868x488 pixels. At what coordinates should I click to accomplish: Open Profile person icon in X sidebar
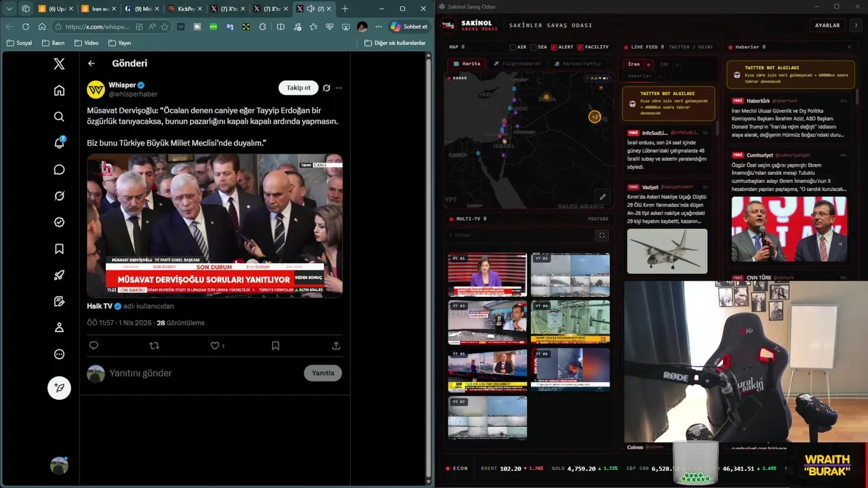[59, 327]
